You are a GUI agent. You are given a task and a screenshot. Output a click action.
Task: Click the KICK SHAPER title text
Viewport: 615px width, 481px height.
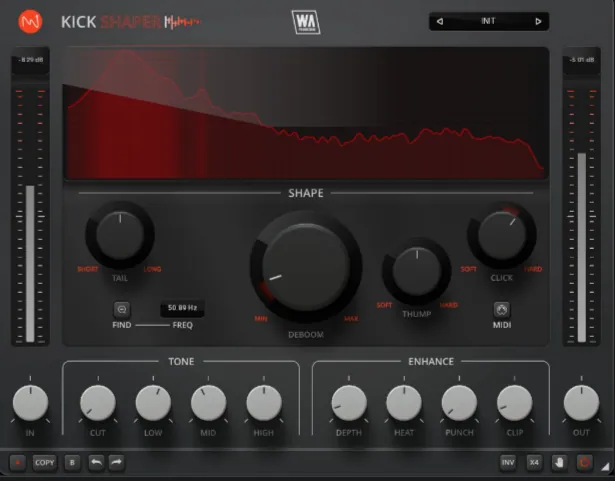click(x=111, y=22)
